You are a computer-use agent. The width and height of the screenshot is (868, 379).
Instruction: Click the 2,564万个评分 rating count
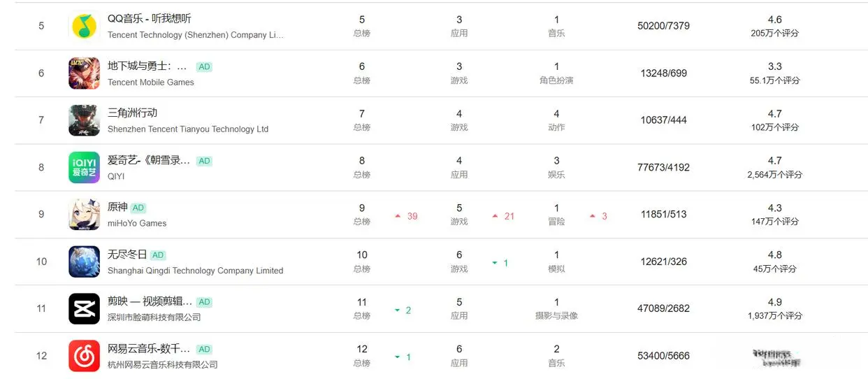pyautogui.click(x=774, y=175)
